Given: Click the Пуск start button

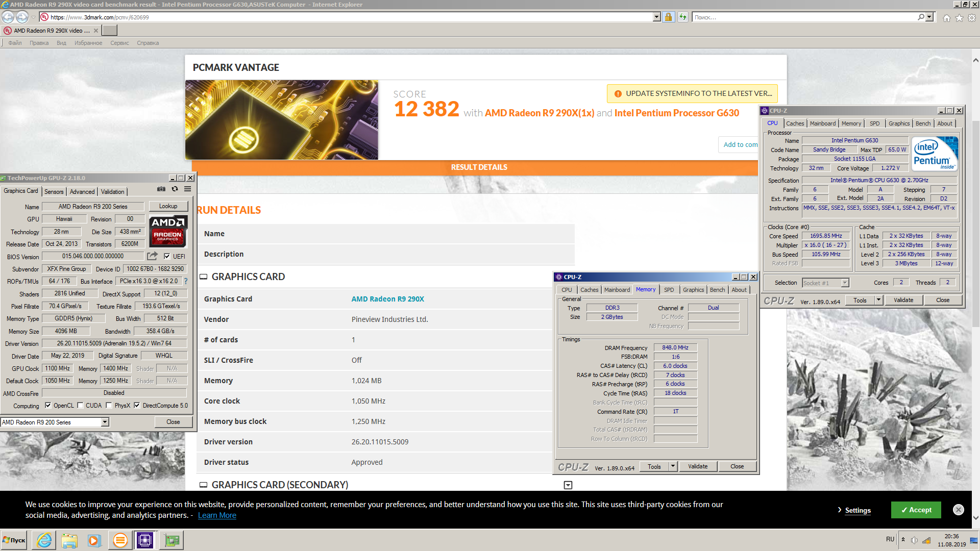Looking at the screenshot, I should (x=14, y=540).
